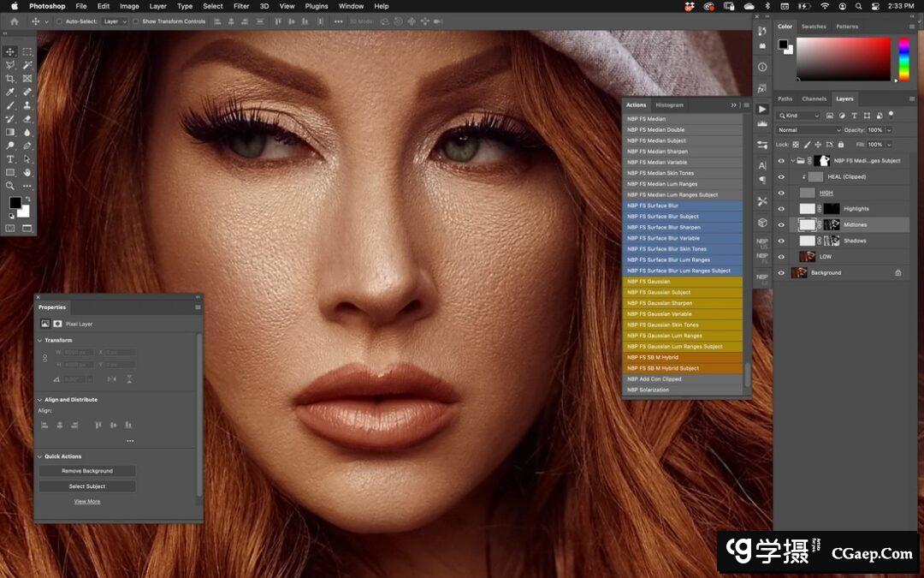Image resolution: width=924 pixels, height=578 pixels.
Task: Check Show Transform Controls
Action: tap(137, 21)
